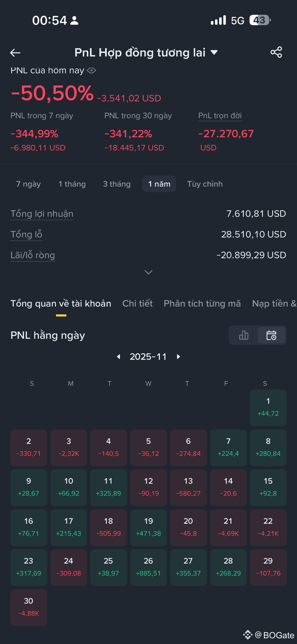Select the calendar view icon
Screen dimensions: 297x644
click(x=271, y=335)
